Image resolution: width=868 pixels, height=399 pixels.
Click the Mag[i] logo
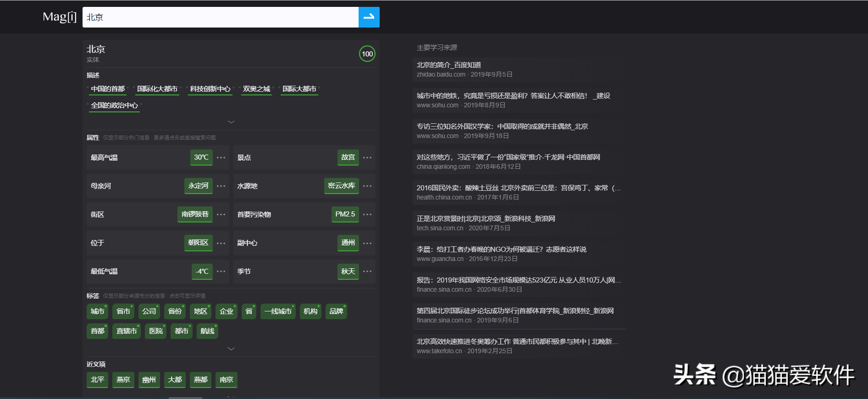tap(60, 17)
